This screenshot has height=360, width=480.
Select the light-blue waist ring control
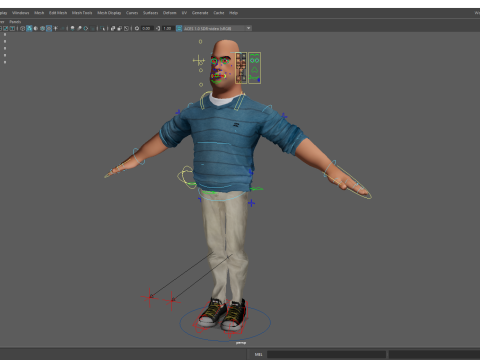click(223, 195)
